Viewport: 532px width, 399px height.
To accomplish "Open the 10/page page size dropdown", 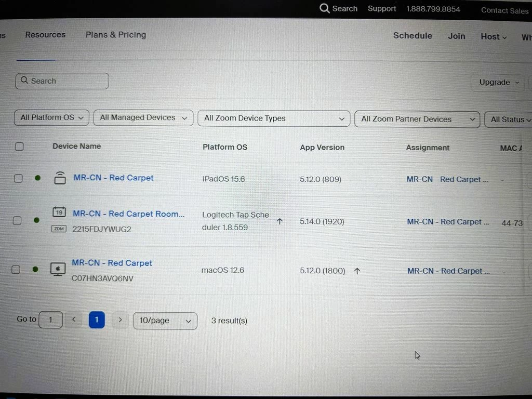I will pos(165,321).
